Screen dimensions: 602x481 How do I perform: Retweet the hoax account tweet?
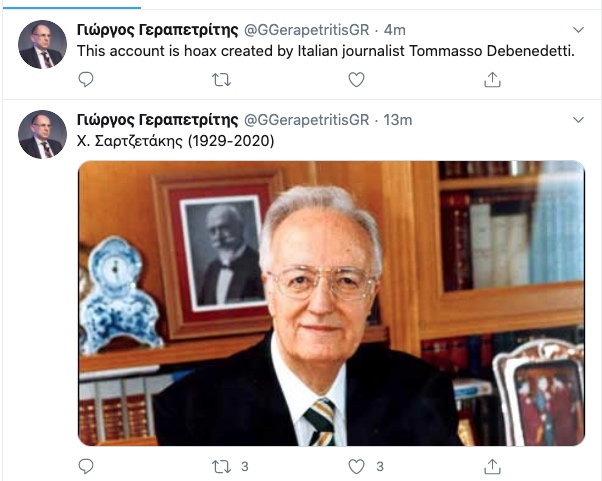[x=222, y=80]
